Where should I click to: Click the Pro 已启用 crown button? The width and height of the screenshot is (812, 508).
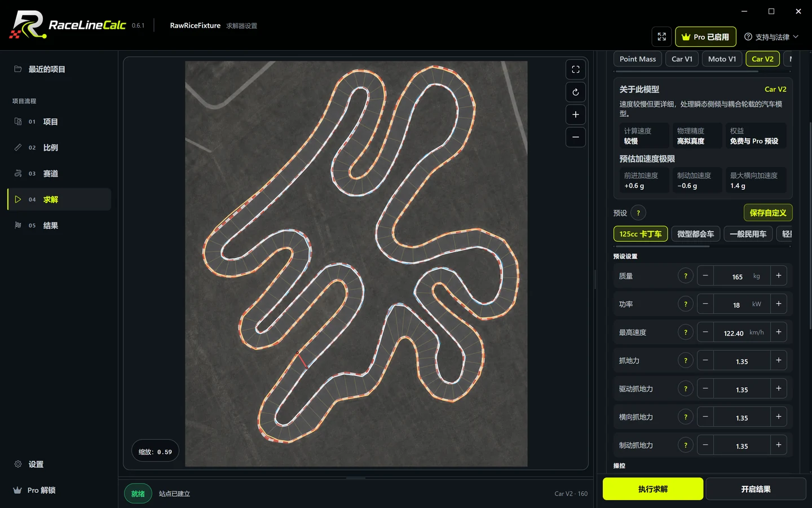click(705, 37)
